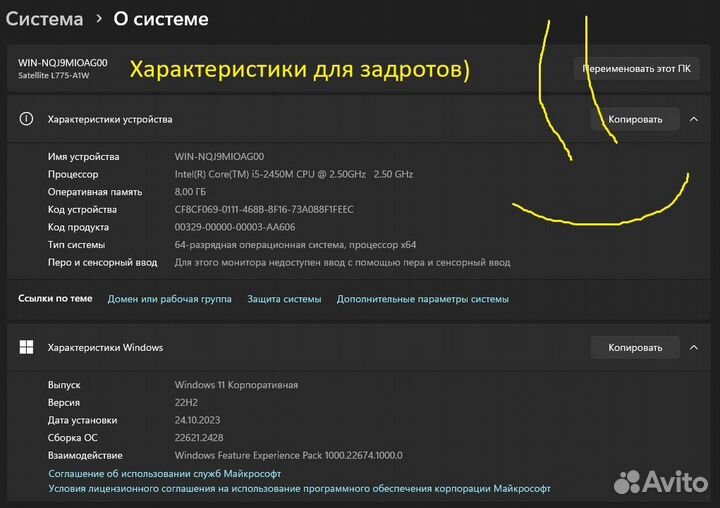This screenshot has width=720, height=508.
Task: Click the Процессор label
Action: click(x=73, y=174)
